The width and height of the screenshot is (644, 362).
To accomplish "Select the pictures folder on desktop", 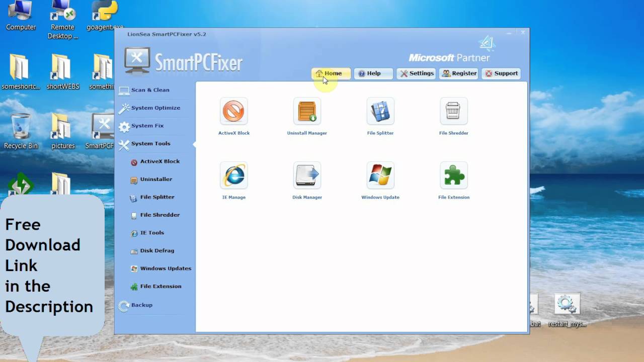I will (62, 131).
